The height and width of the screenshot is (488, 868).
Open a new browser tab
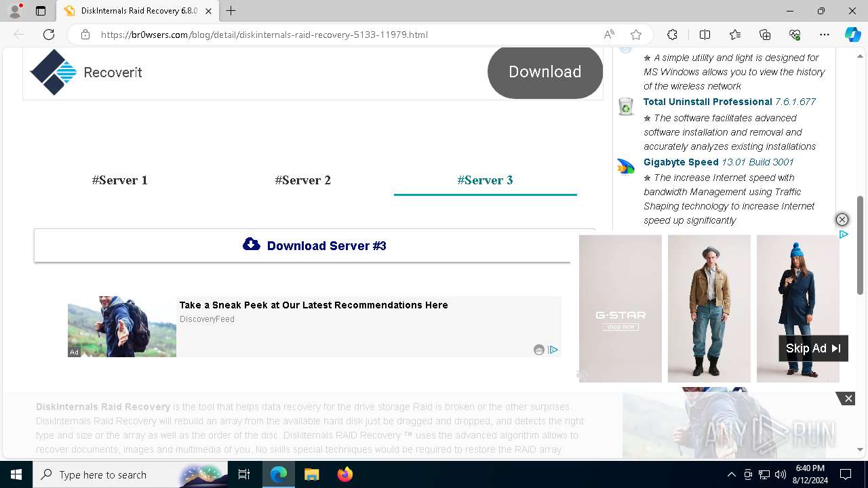(231, 11)
